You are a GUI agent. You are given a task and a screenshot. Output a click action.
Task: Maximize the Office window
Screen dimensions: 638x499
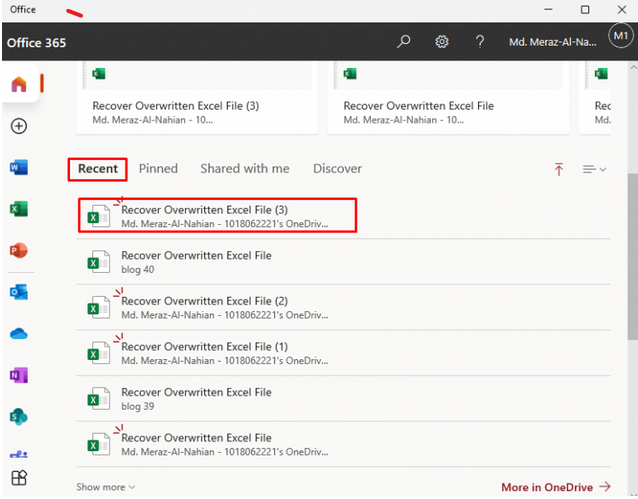585,9
